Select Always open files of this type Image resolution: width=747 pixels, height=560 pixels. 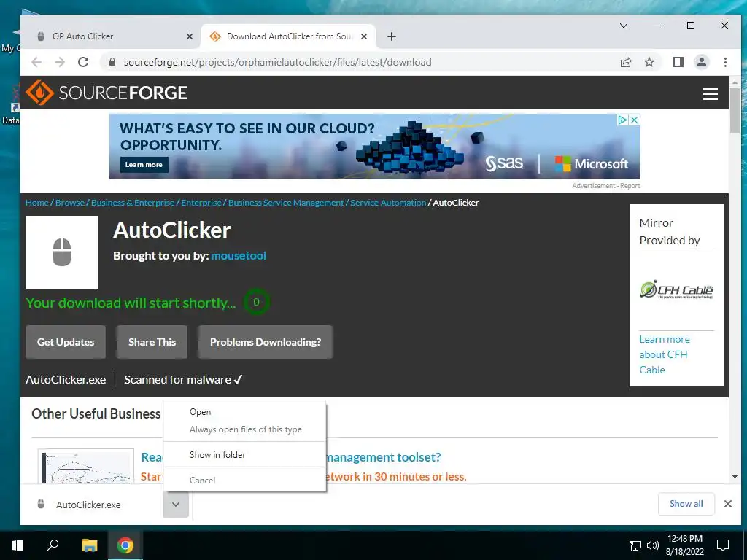click(x=244, y=429)
